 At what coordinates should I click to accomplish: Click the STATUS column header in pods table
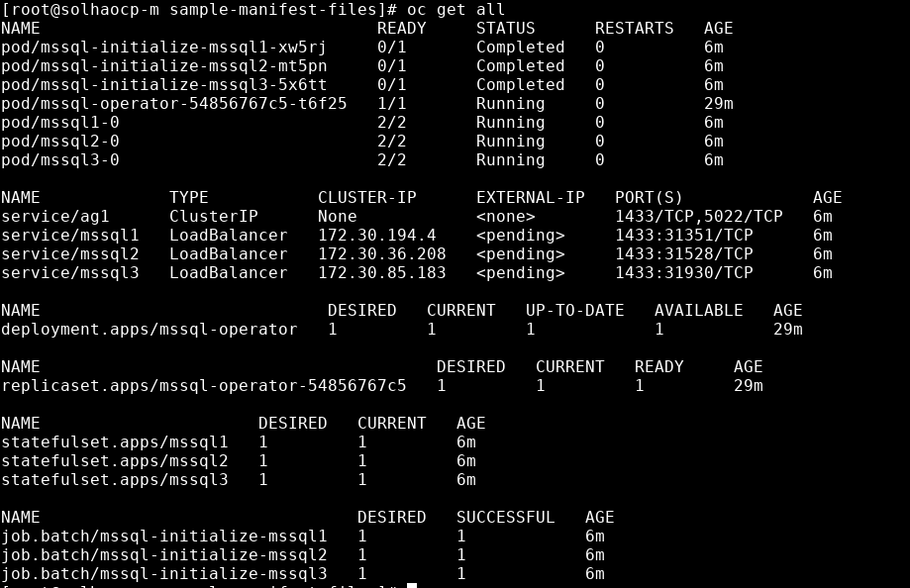(x=505, y=29)
